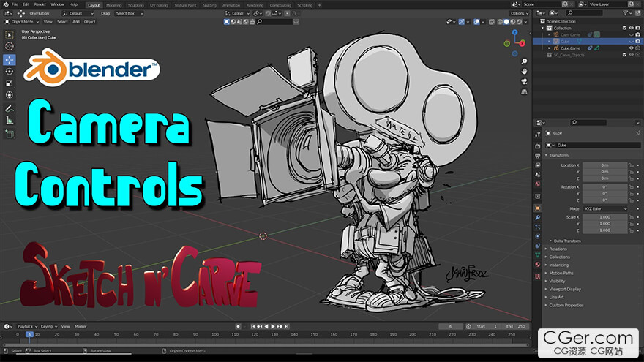
Task: Click the Scale X value field
Action: tap(605, 217)
